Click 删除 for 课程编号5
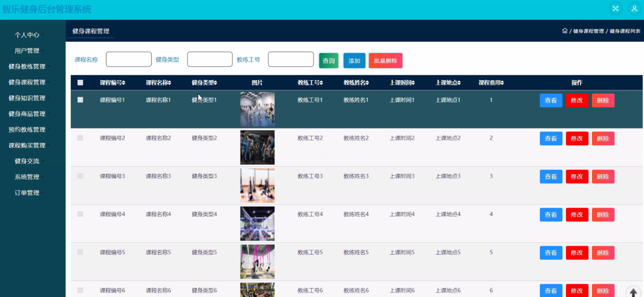This screenshot has width=644, height=297. [x=603, y=253]
